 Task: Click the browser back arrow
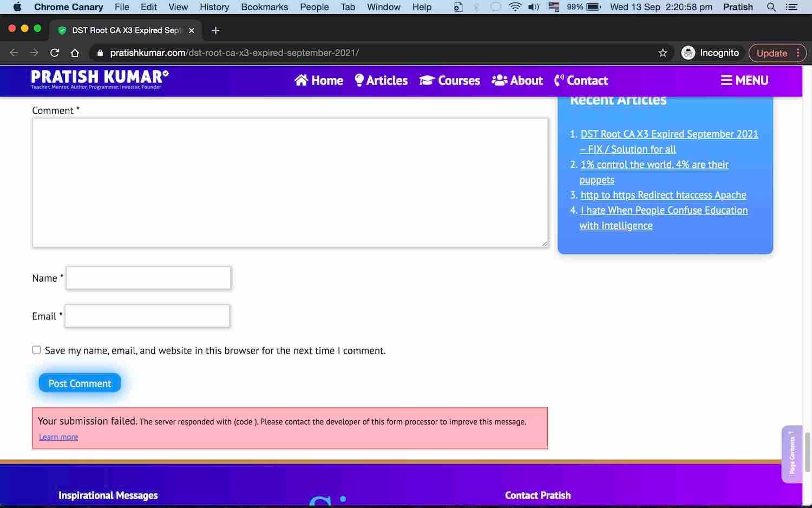coord(14,53)
